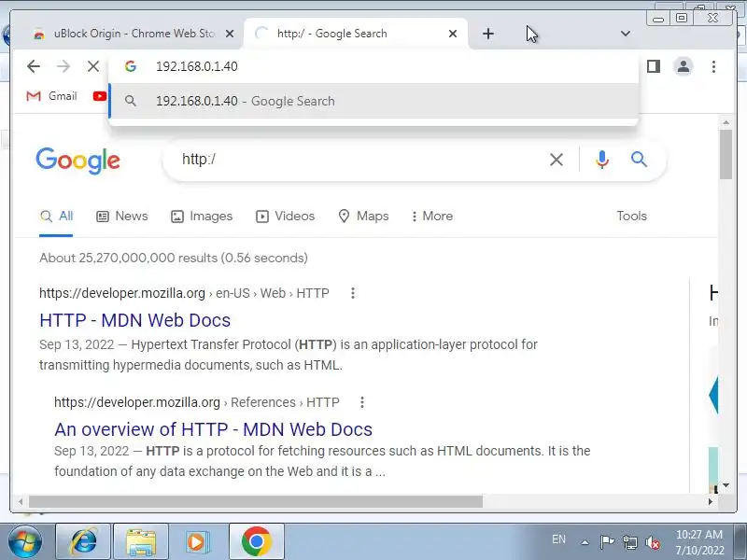
Task: Close the uBlock Origin tab
Action: pos(230,34)
